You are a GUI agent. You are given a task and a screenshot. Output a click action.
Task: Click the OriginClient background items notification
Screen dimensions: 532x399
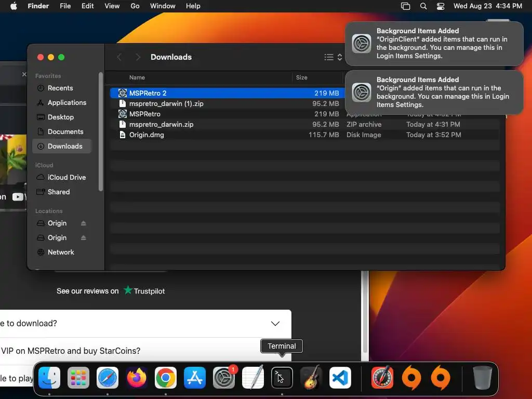click(434, 44)
